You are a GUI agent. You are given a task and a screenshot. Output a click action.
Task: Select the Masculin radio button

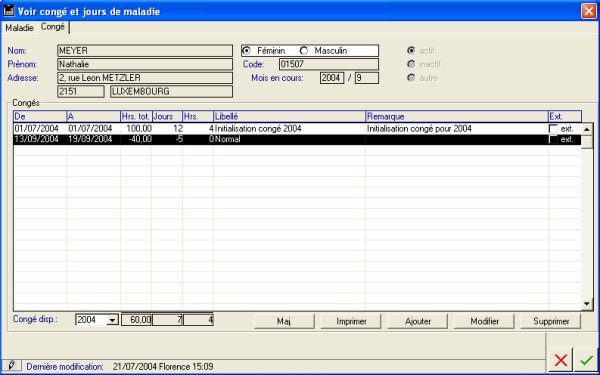[x=304, y=51]
